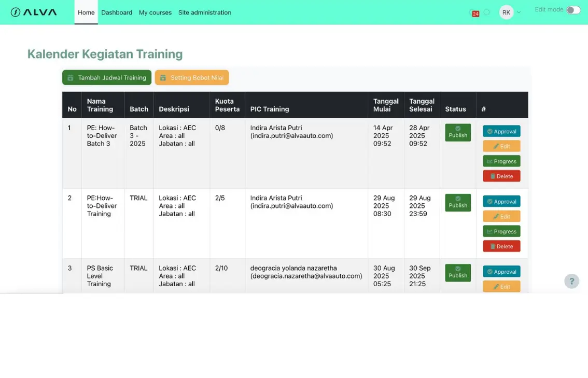Click the calendar icon on Tambah Jadwal Training
588x378 pixels.
pyautogui.click(x=70, y=77)
